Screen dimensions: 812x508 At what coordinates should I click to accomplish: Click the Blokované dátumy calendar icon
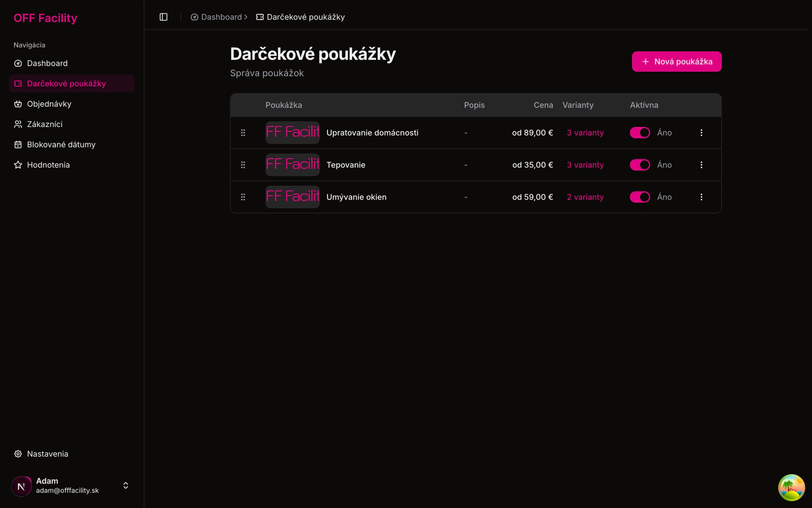18,144
